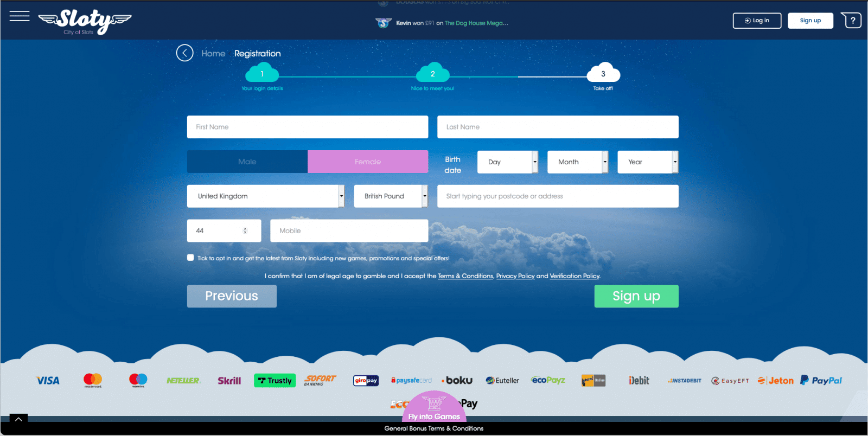Click the scroll-to-top arrow icon
This screenshot has width=868, height=436.
18,419
